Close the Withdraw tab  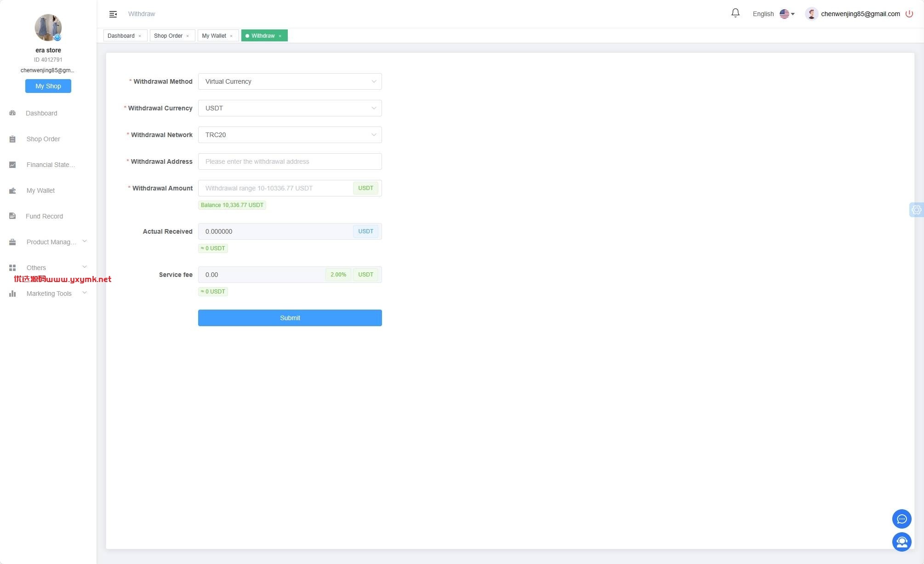point(280,36)
